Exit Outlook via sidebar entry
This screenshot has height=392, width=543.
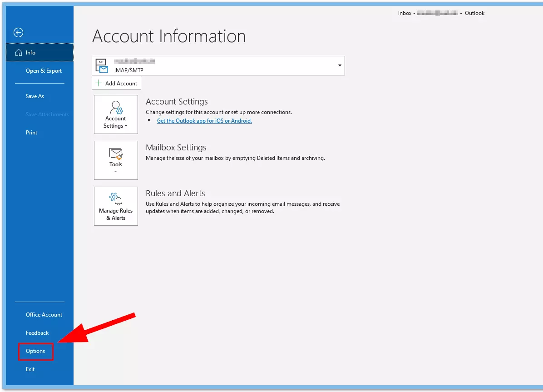coord(30,369)
